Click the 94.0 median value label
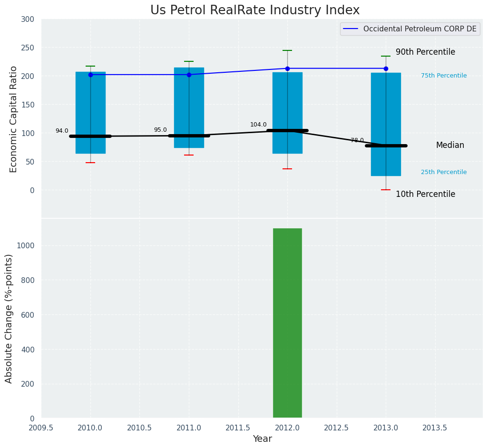This screenshot has width=488, height=448. pos(62,131)
